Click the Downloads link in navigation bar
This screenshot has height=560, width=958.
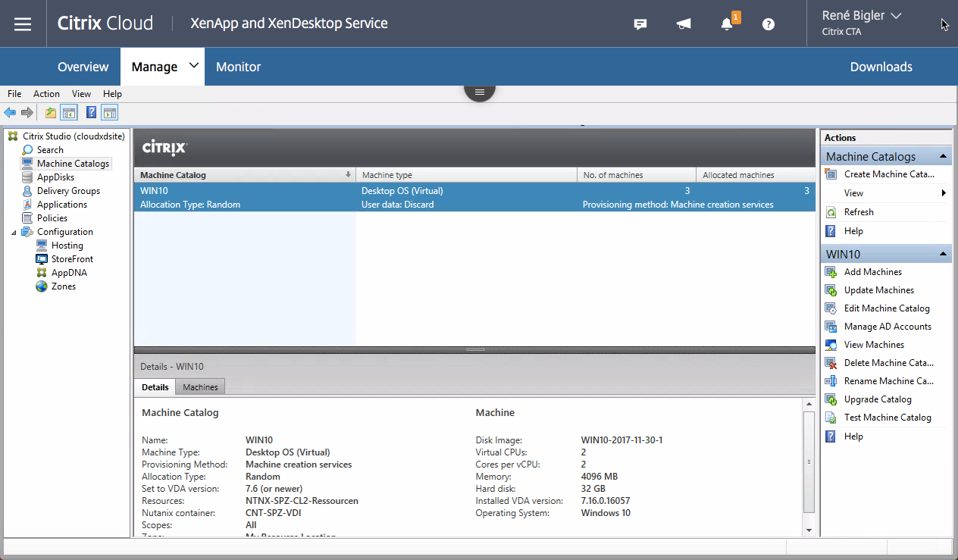881,66
